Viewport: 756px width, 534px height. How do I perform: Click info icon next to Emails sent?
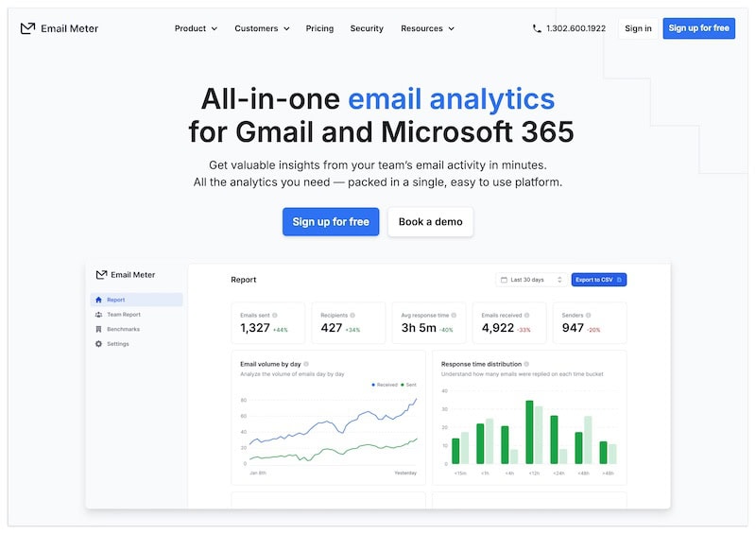[277, 315]
